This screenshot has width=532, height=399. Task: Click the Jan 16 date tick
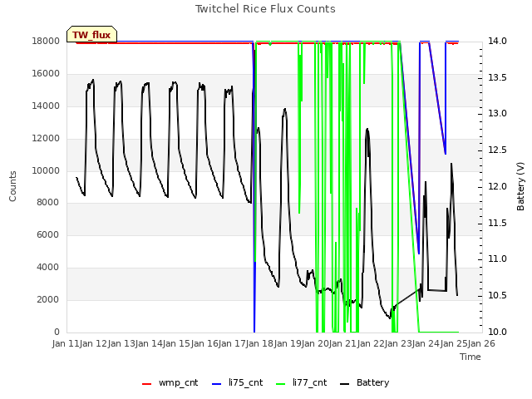[x=204, y=343]
